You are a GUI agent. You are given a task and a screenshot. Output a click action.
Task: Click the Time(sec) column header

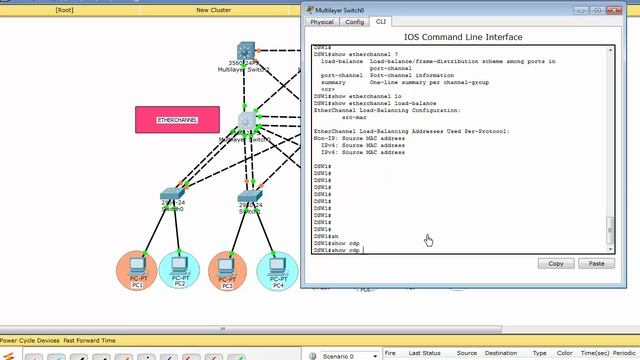click(595, 353)
